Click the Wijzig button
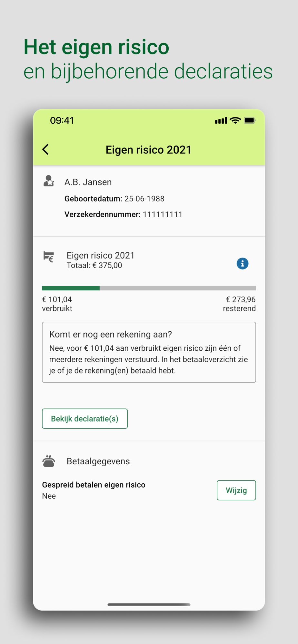This screenshot has height=644, width=298. [x=236, y=490]
